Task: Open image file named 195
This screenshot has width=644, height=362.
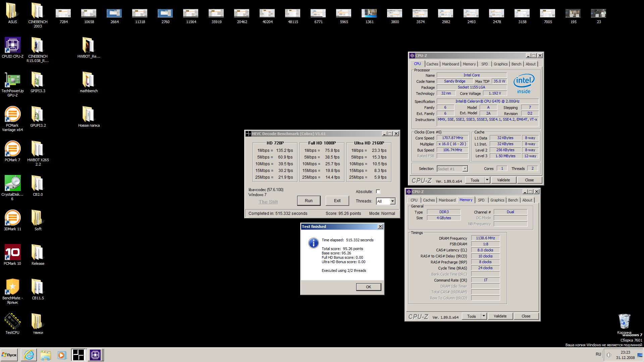Action: pos(573,15)
